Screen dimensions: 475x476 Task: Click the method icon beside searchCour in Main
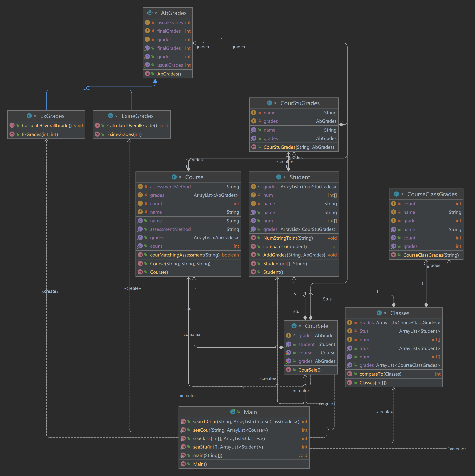(x=183, y=422)
